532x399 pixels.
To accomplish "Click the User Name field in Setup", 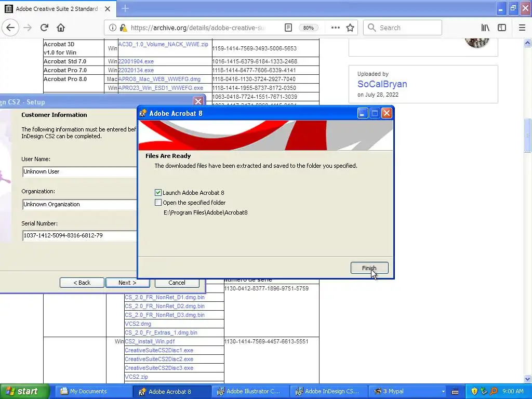I will click(79, 171).
